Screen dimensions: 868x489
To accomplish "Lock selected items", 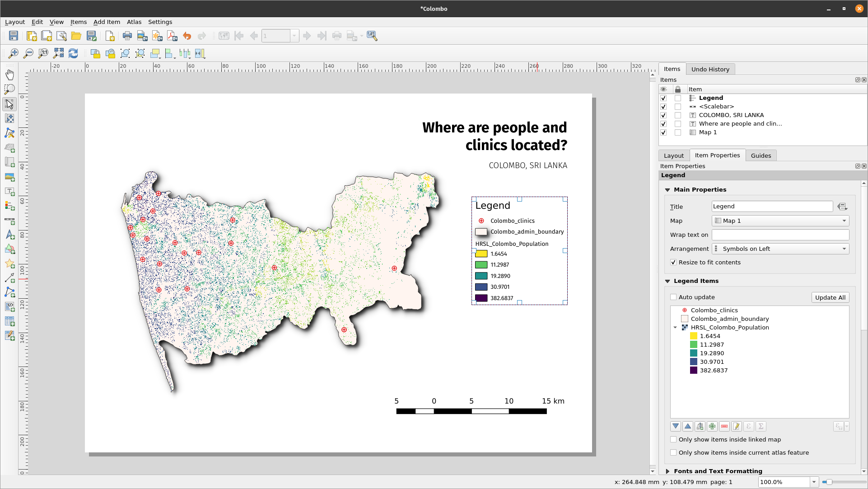I will pyautogui.click(x=95, y=54).
